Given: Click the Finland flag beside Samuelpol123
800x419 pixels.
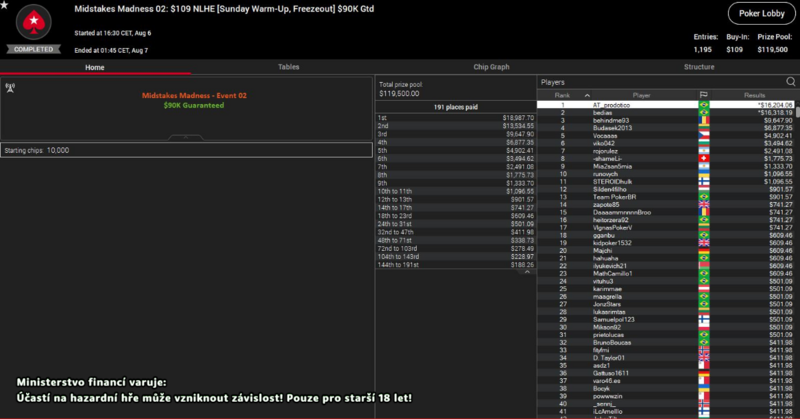Looking at the screenshot, I should pos(704,319).
